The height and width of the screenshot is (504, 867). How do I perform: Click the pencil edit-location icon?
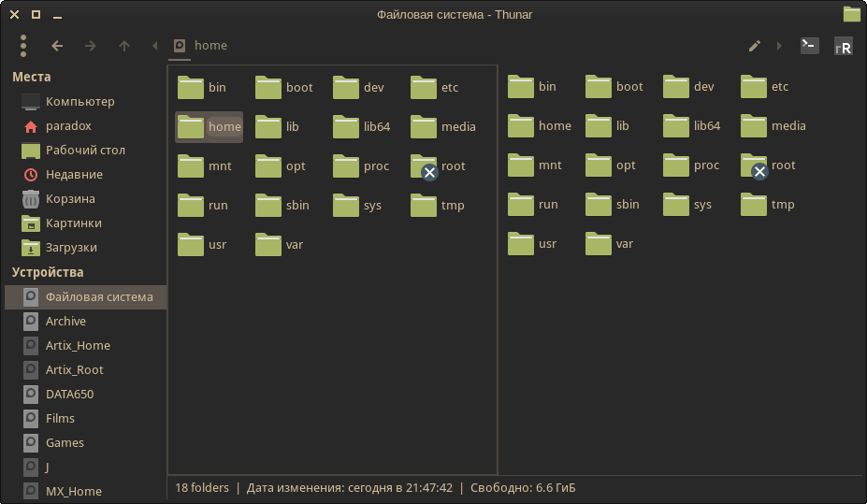755,46
